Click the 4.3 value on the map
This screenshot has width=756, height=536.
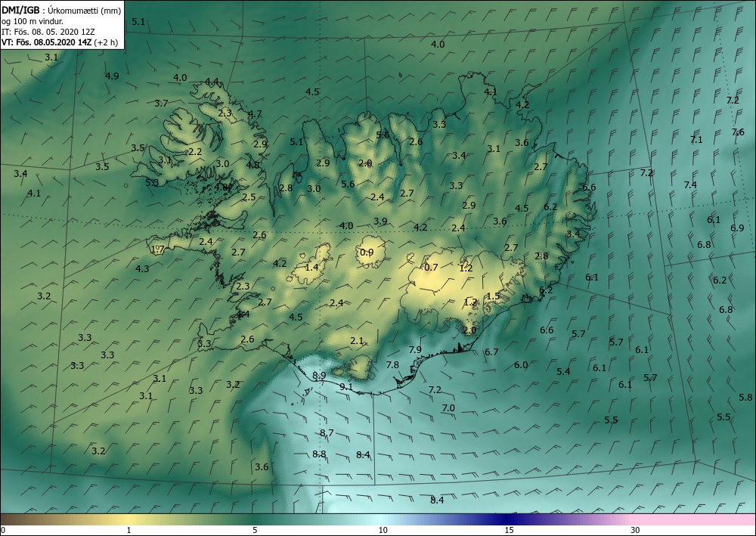point(142,268)
